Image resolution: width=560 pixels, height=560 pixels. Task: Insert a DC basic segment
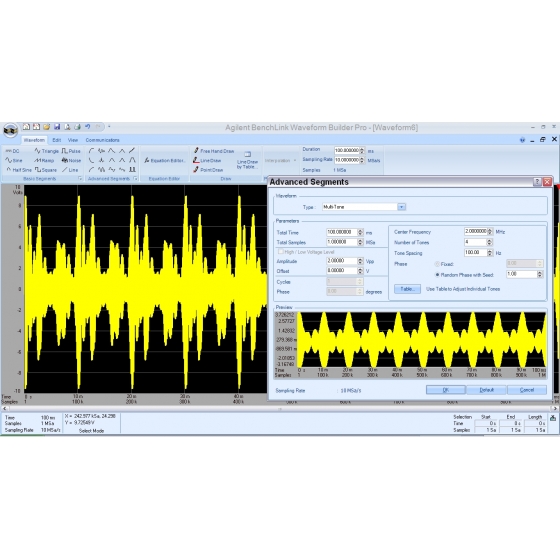[12, 151]
